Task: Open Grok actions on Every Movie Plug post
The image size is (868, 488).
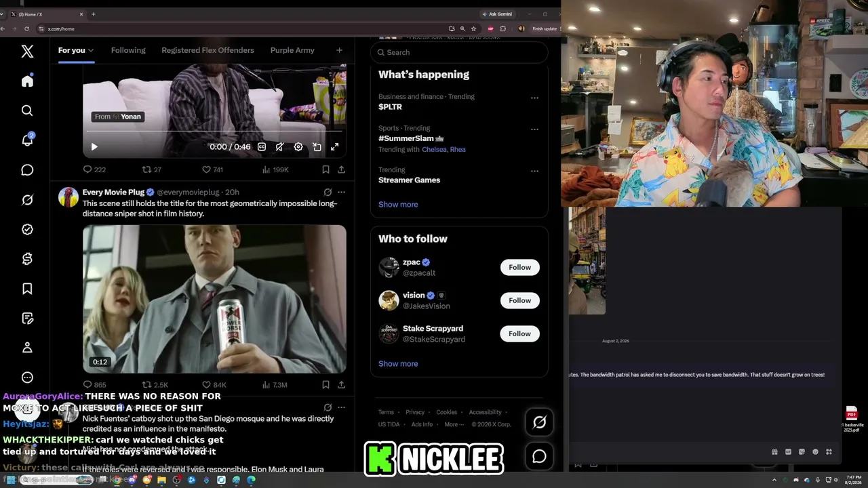Action: [328, 192]
